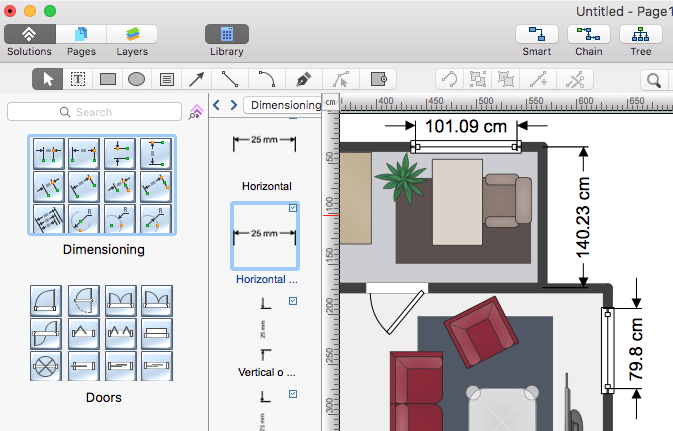Click the library Search field
The height and width of the screenshot is (431, 673).
tap(95, 112)
